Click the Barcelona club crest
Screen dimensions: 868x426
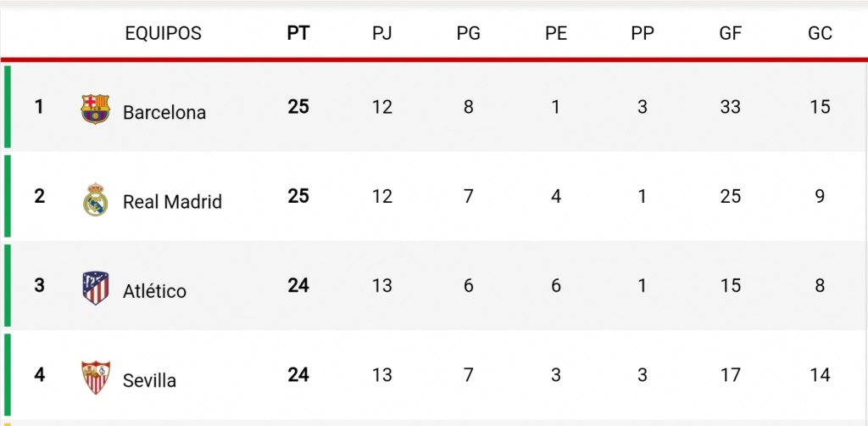click(95, 109)
